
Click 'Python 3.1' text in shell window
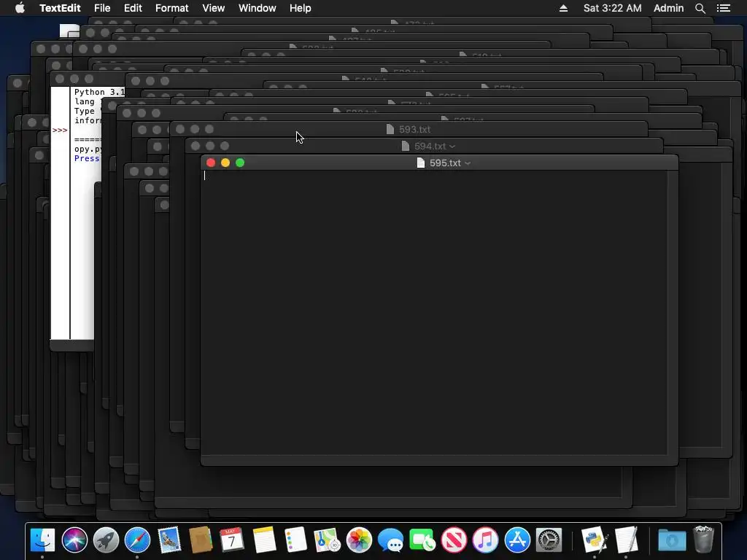[99, 92]
